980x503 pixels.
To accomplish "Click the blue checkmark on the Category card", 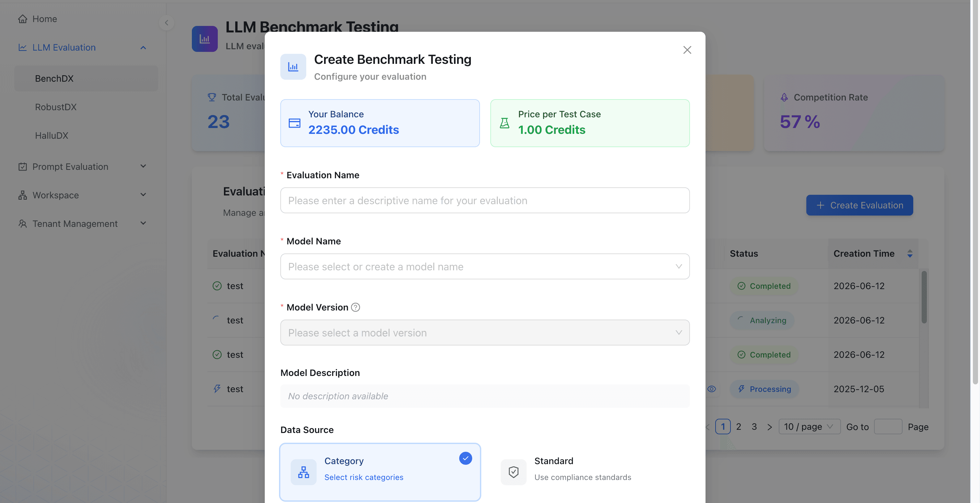I will 465,458.
